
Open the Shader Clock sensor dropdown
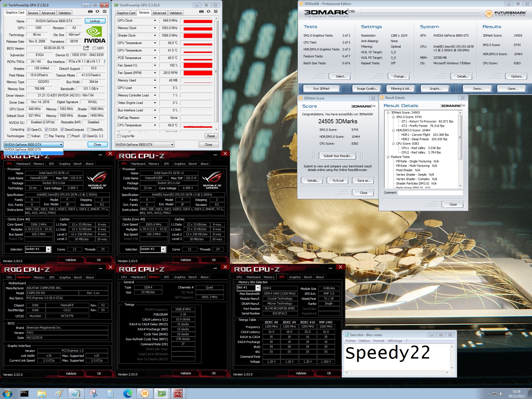155,35
